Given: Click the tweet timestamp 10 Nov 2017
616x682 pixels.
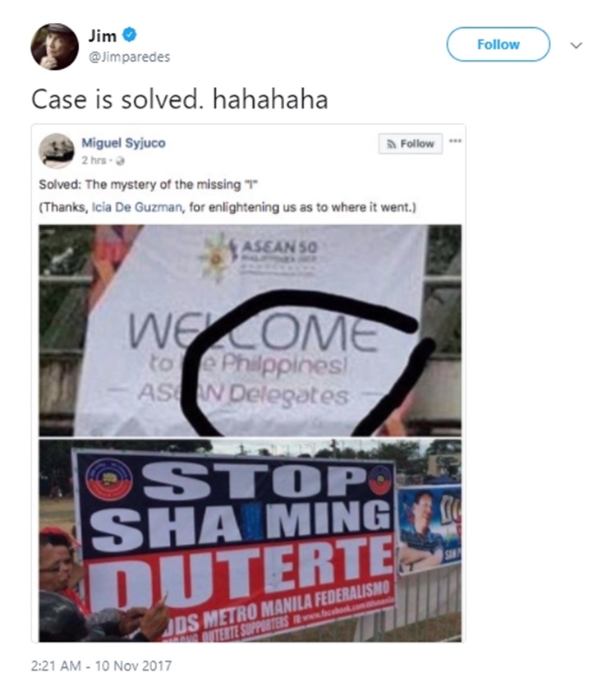Looking at the screenshot, I should click(101, 666).
